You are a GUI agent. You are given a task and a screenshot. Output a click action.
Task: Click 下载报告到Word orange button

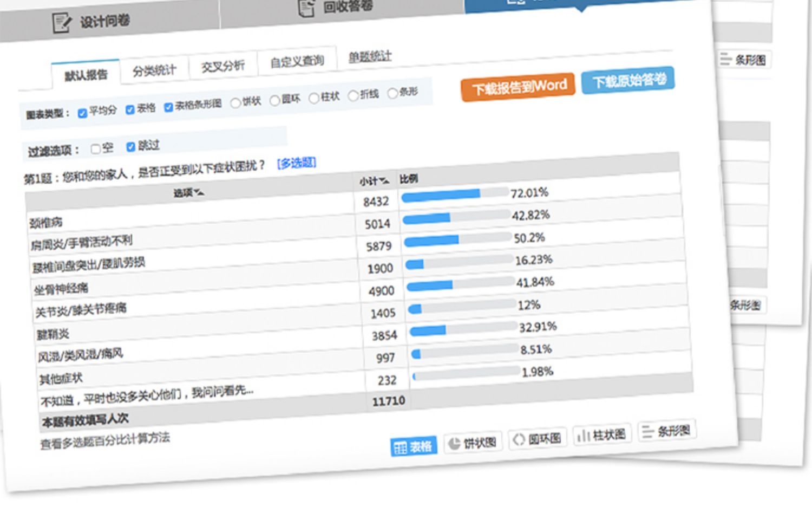pyautogui.click(x=518, y=87)
